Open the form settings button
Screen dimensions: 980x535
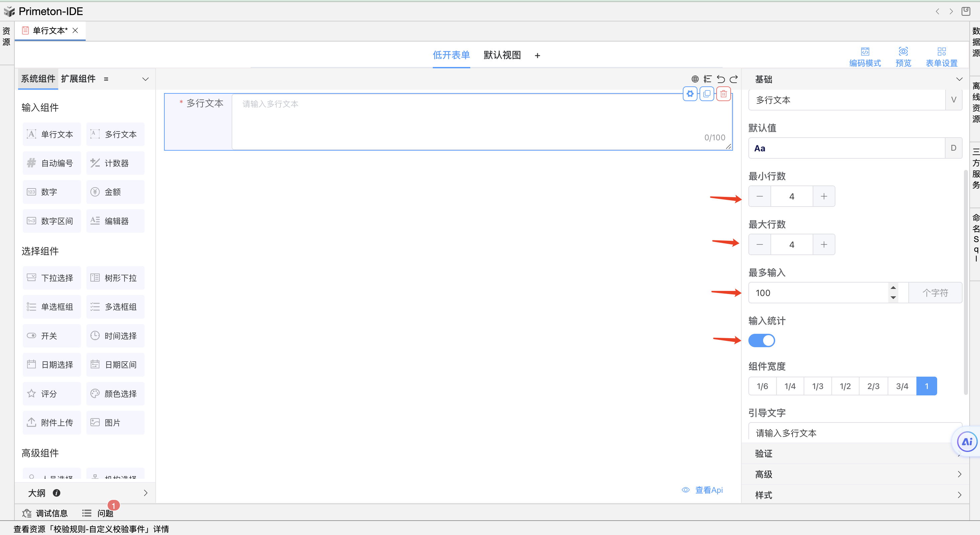[x=941, y=56]
